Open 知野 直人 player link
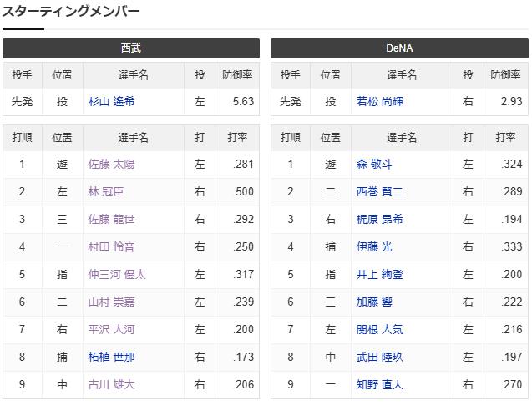Viewport: 532px width, 406px height. (380, 384)
